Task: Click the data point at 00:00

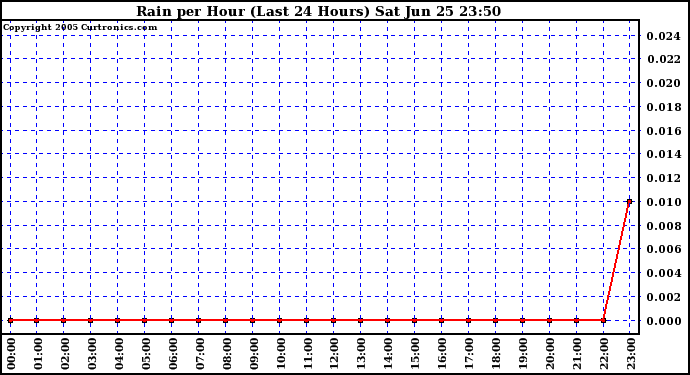Action: 11,320
